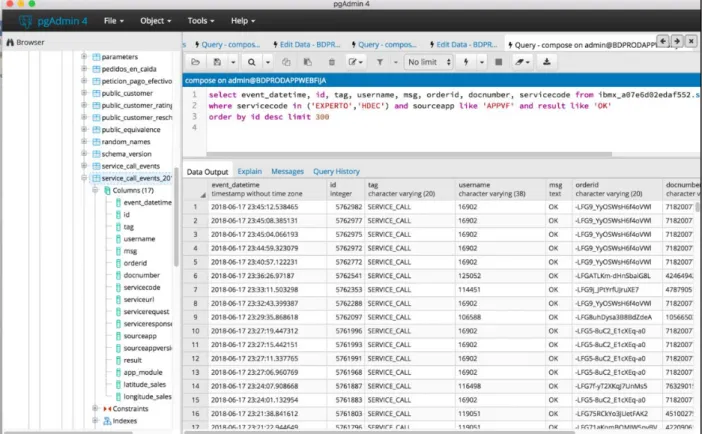Expand the random_names table node
Image resolution: width=702 pixels, height=434 pixels.
tap(84, 141)
